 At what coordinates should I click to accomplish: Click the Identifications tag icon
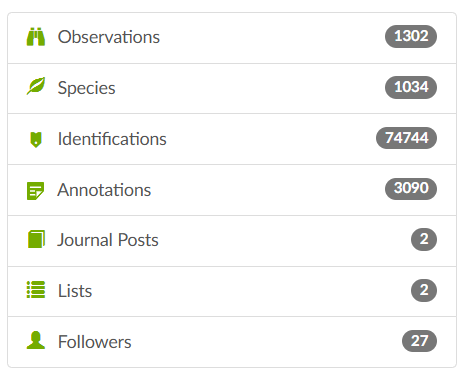pos(36,139)
